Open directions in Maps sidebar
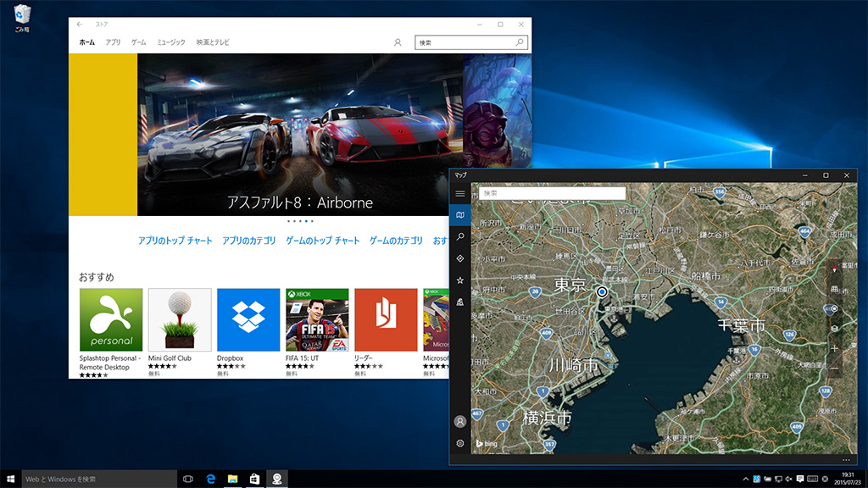Image resolution: width=868 pixels, height=488 pixels. click(460, 258)
